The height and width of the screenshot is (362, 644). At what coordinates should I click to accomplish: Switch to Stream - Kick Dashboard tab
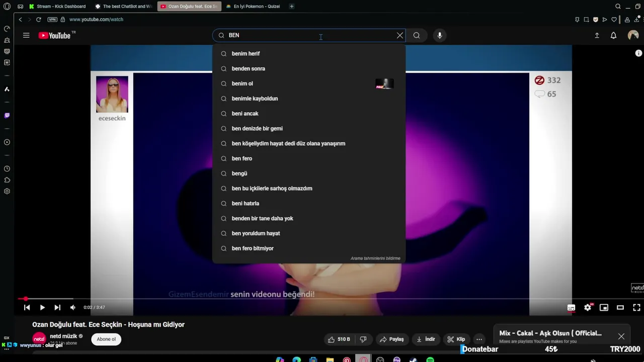pyautogui.click(x=57, y=7)
